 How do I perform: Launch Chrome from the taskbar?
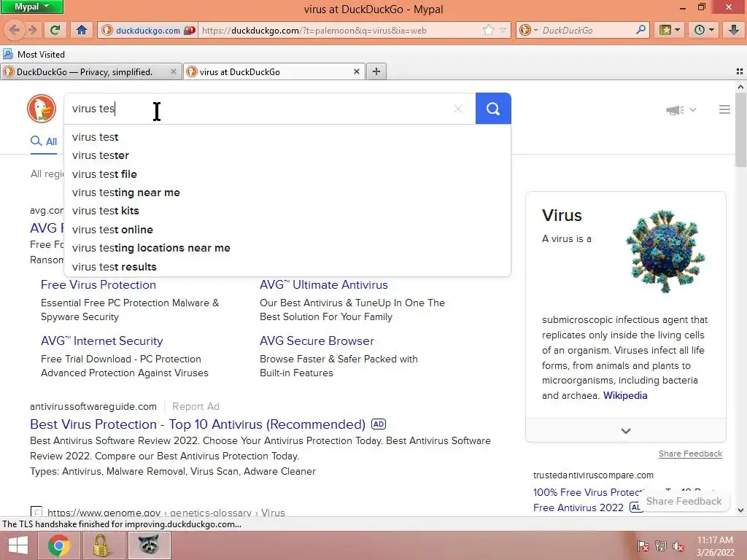point(59,545)
